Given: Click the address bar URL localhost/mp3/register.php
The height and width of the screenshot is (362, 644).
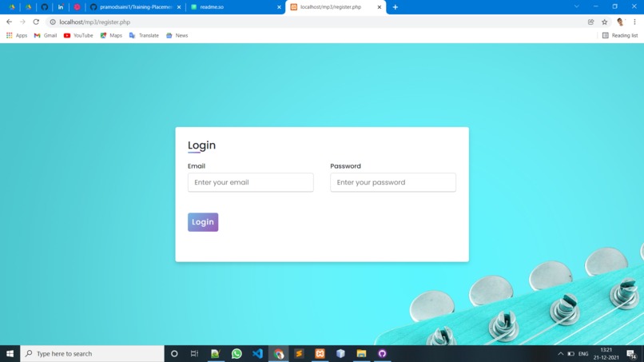Looking at the screenshot, I should [x=95, y=22].
